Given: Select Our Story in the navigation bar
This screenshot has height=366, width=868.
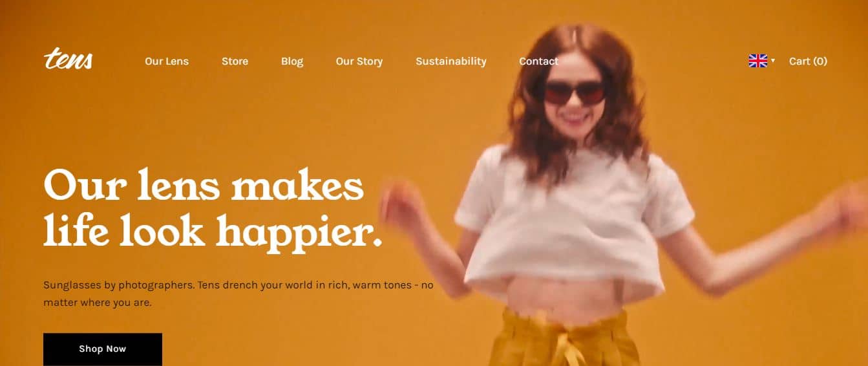Looking at the screenshot, I should coord(359,61).
